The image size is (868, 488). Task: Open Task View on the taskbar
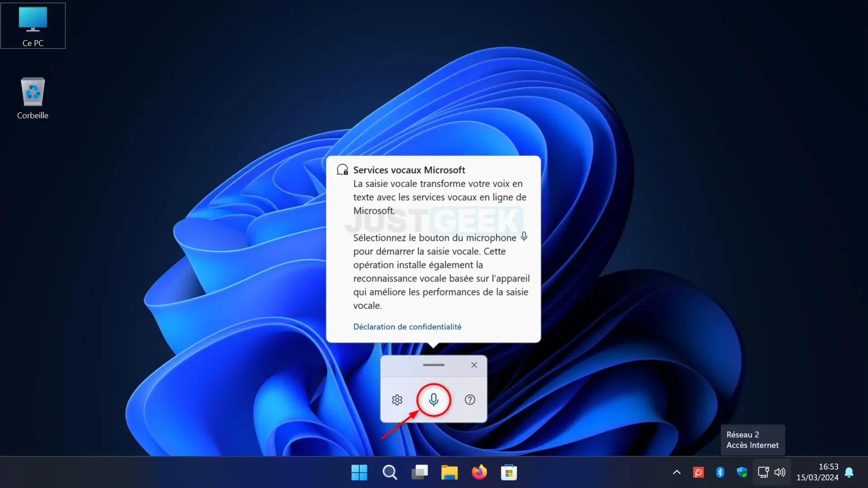coord(420,473)
